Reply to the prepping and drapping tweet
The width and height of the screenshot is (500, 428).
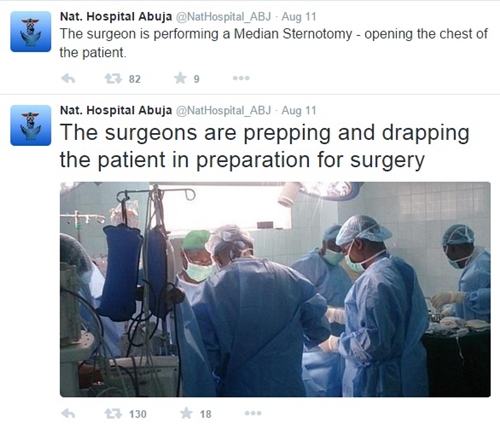click(68, 414)
